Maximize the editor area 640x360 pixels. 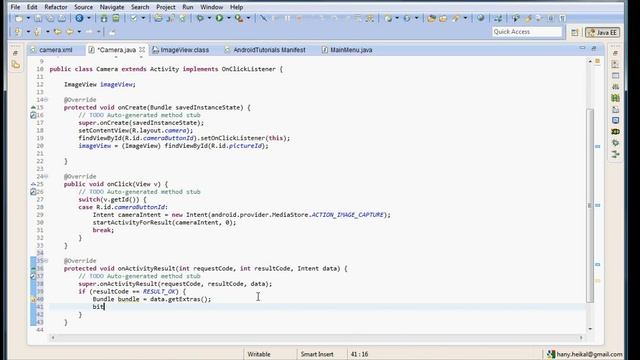[x=594, y=49]
